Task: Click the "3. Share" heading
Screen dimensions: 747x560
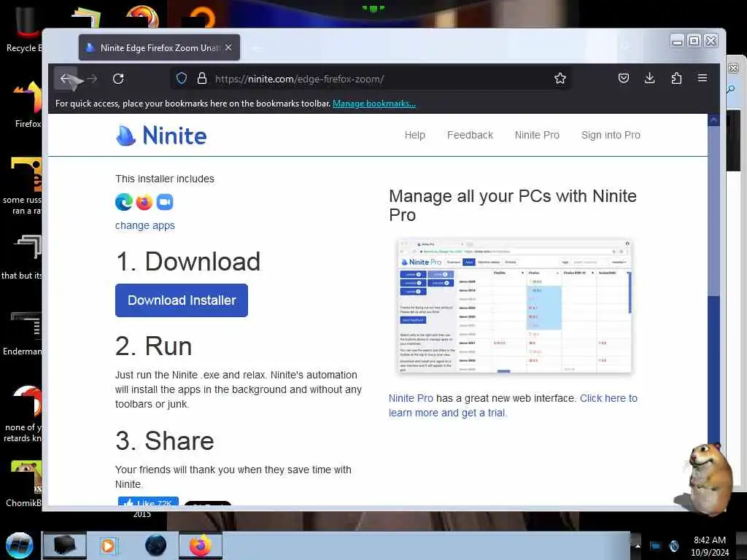Action: 165,440
